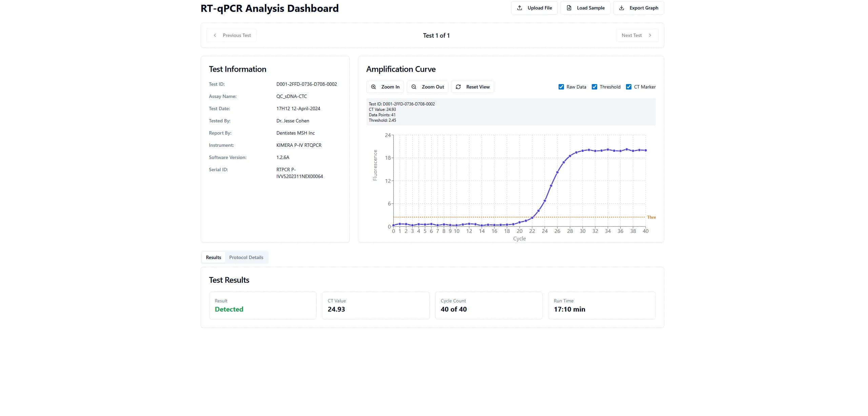The height and width of the screenshot is (416, 868).
Task: Click the Cycle Count value 40 of 40
Action: tap(453, 309)
